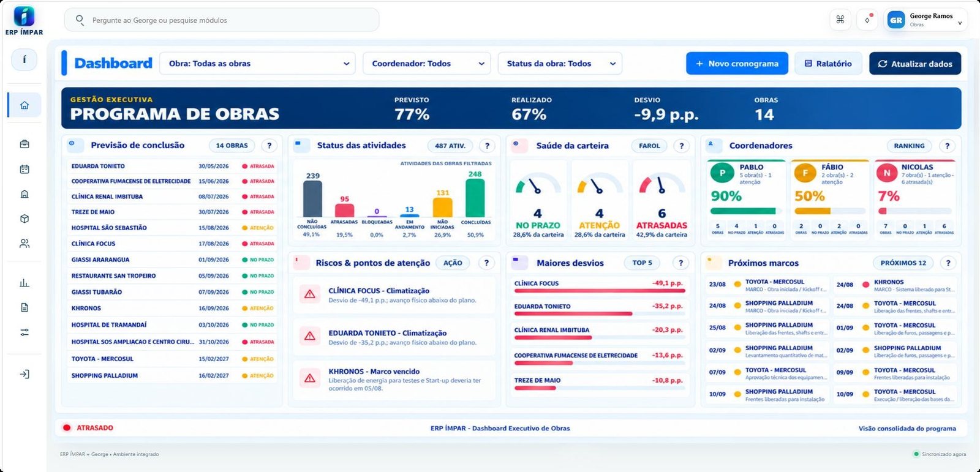Open help for Saúde da carteira

click(x=681, y=146)
